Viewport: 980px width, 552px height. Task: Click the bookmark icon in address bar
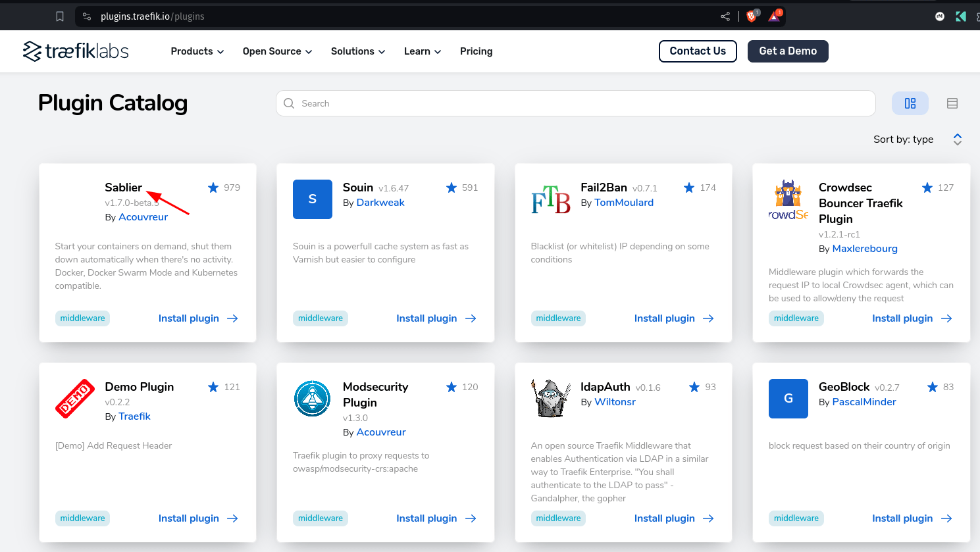(x=60, y=16)
